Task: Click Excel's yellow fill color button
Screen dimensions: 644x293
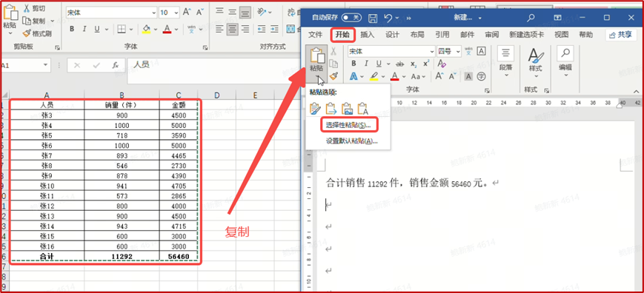Action: click(x=146, y=29)
